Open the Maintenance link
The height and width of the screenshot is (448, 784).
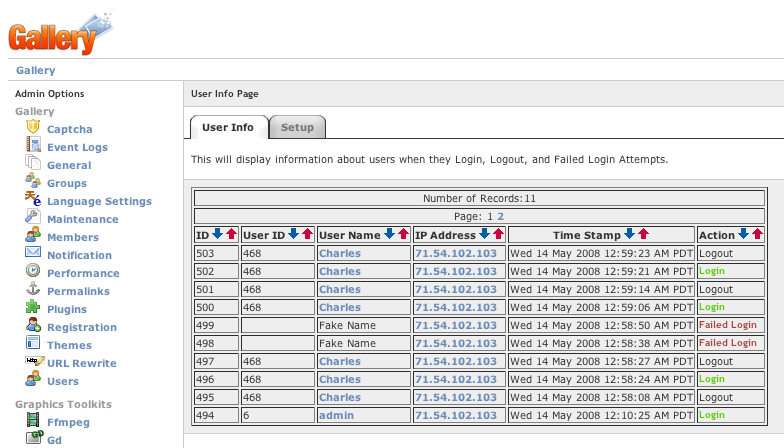coord(83,220)
